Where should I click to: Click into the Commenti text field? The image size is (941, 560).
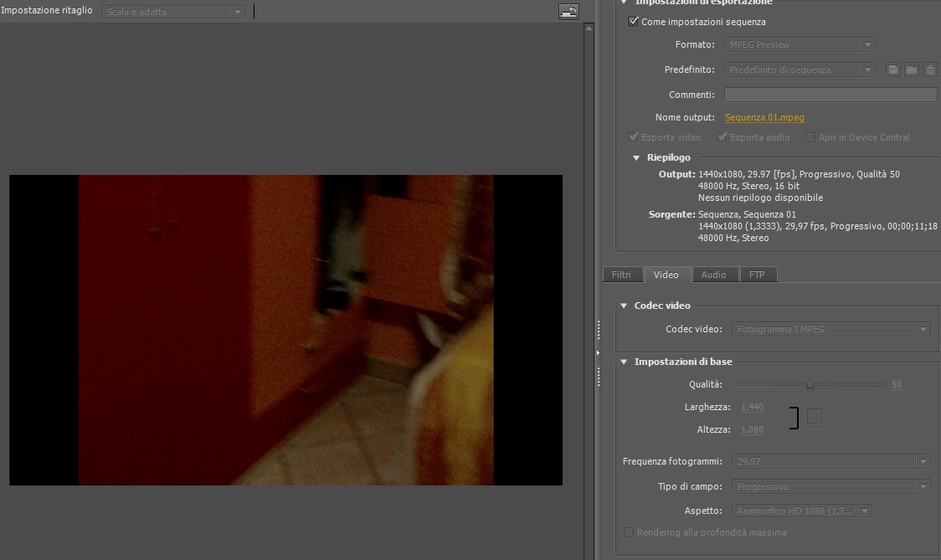pos(830,95)
